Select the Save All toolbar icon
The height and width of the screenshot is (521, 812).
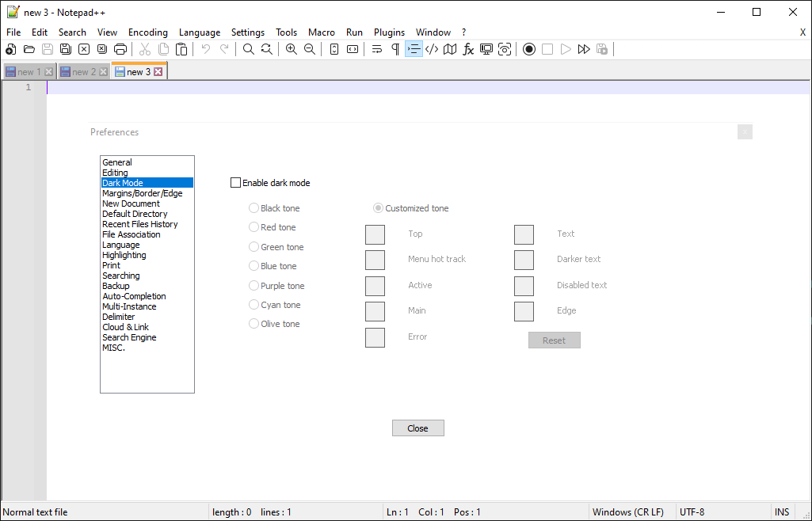point(65,49)
